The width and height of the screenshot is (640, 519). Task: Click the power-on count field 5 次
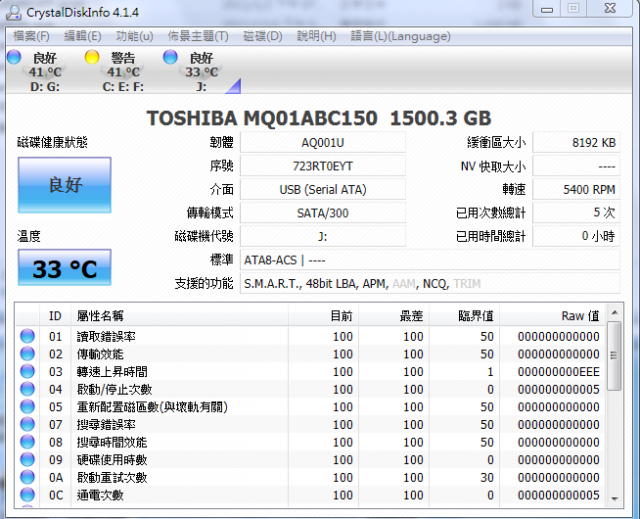click(576, 213)
